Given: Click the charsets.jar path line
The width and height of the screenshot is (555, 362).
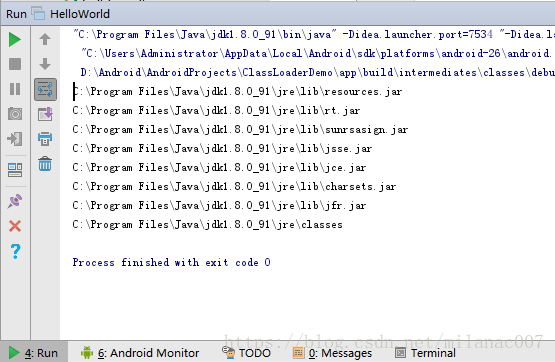Looking at the screenshot, I should click(234, 186).
